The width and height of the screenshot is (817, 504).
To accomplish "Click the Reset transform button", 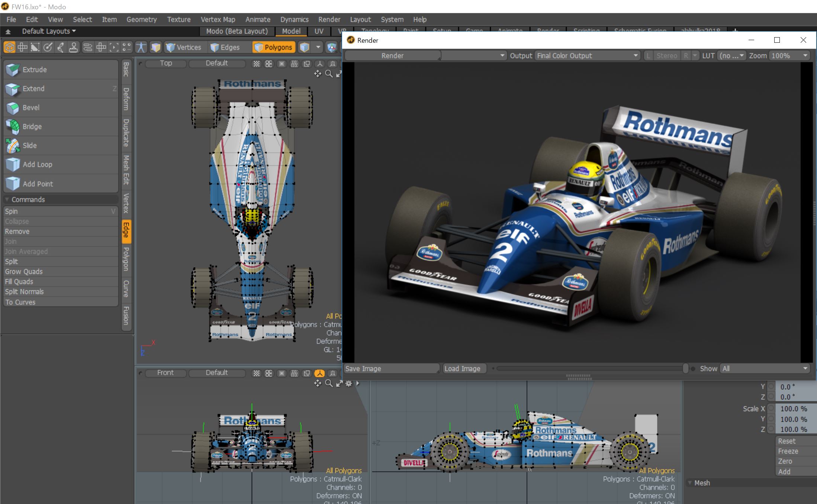I will tap(796, 441).
